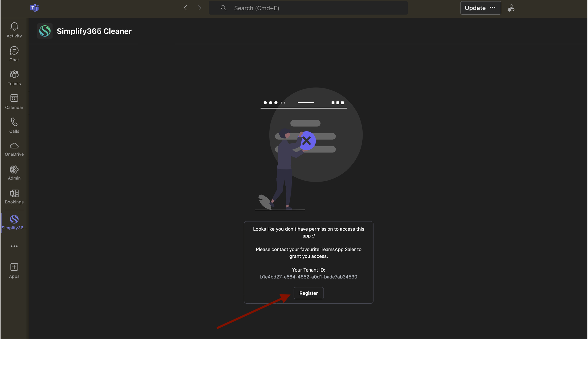
Task: Click the no-permission message text
Action: click(308, 232)
